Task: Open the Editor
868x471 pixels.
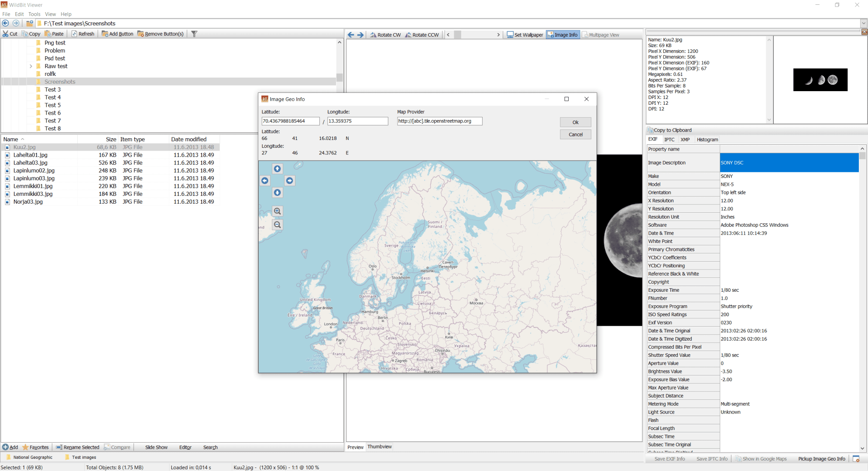Action: pos(185,447)
